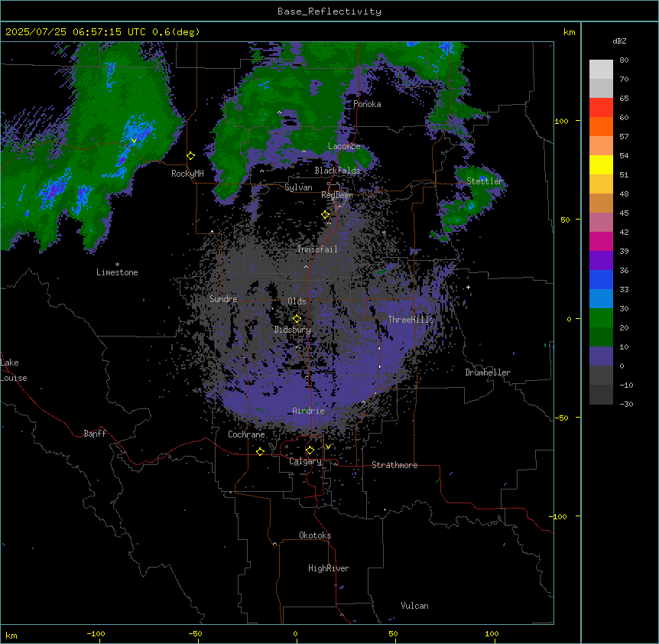Pick the yellow 51 dBZ legend swatch
This screenshot has height=644, width=659.
[x=601, y=164]
